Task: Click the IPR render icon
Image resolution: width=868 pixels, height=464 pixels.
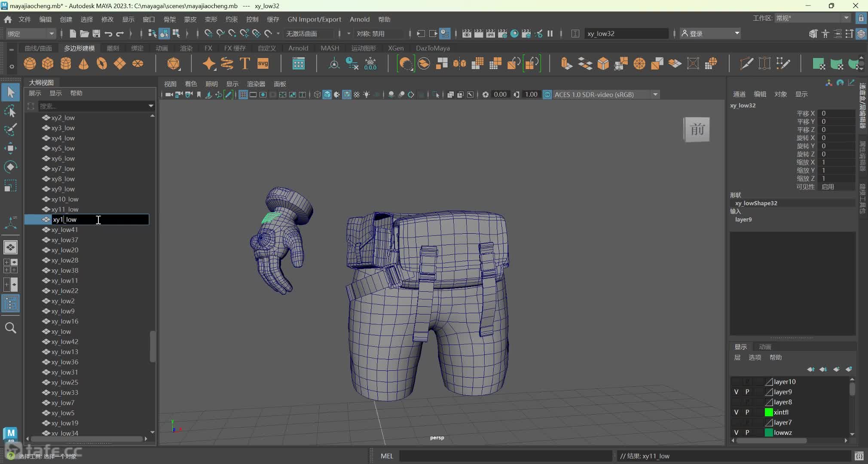Action: (490, 34)
